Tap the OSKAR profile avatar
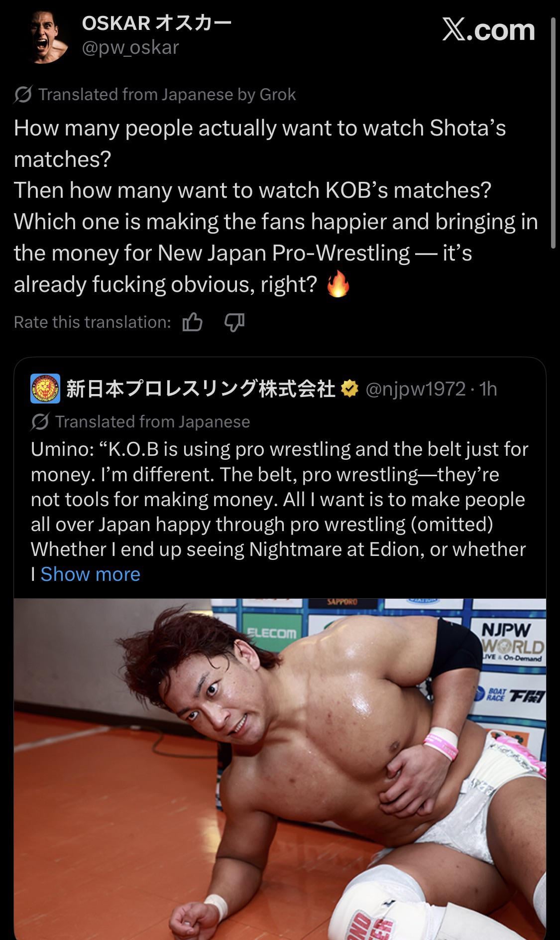Screen dimensions: 560x940 click(x=48, y=36)
